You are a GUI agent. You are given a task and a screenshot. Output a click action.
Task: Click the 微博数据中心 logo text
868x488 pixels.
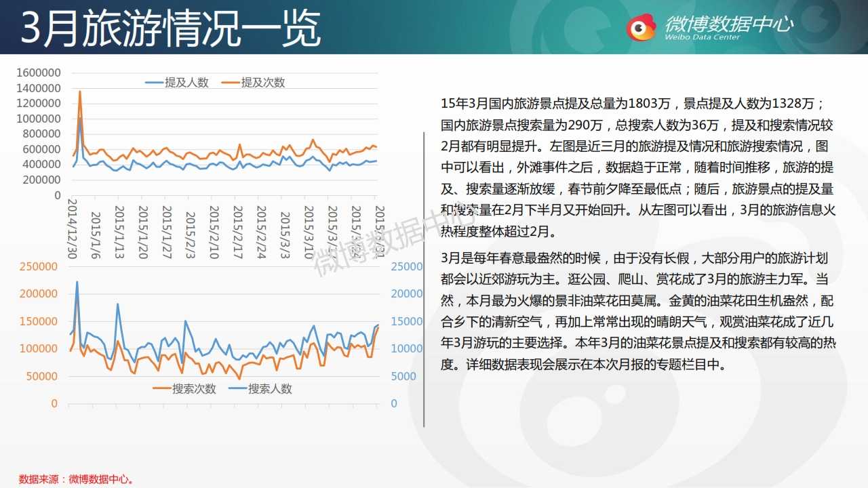(x=729, y=23)
